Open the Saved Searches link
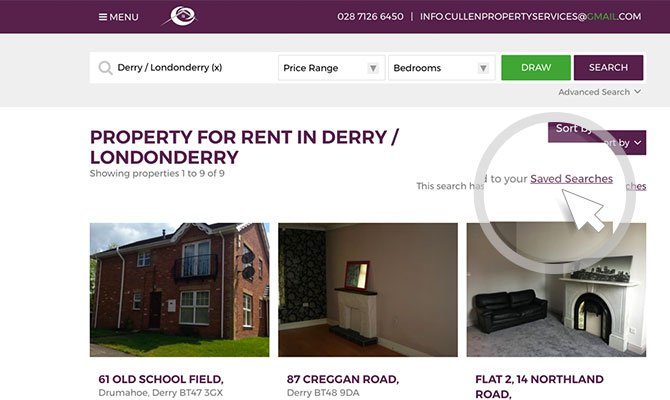Image resolution: width=670 pixels, height=400 pixels. pyautogui.click(x=571, y=179)
